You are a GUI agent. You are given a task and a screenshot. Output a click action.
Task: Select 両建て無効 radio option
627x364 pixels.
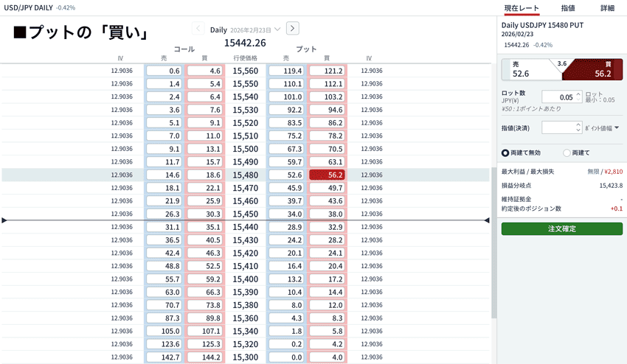[x=505, y=153]
